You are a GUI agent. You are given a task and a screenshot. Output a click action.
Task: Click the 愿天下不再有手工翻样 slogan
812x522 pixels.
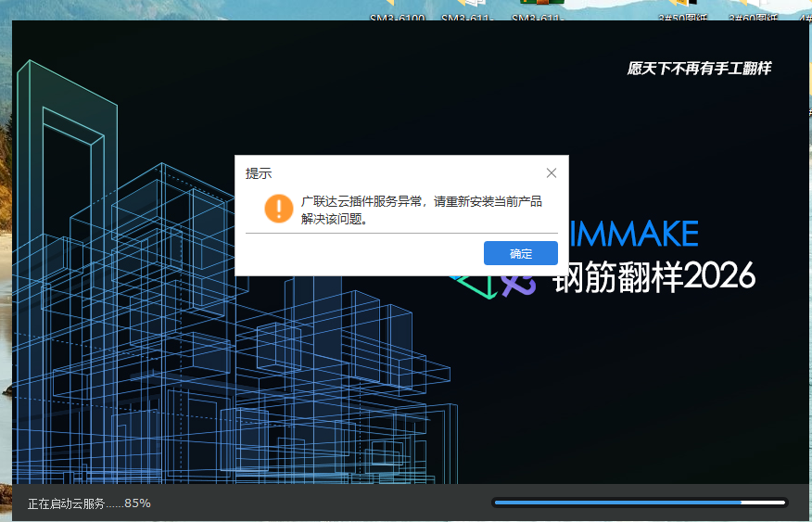(x=699, y=69)
